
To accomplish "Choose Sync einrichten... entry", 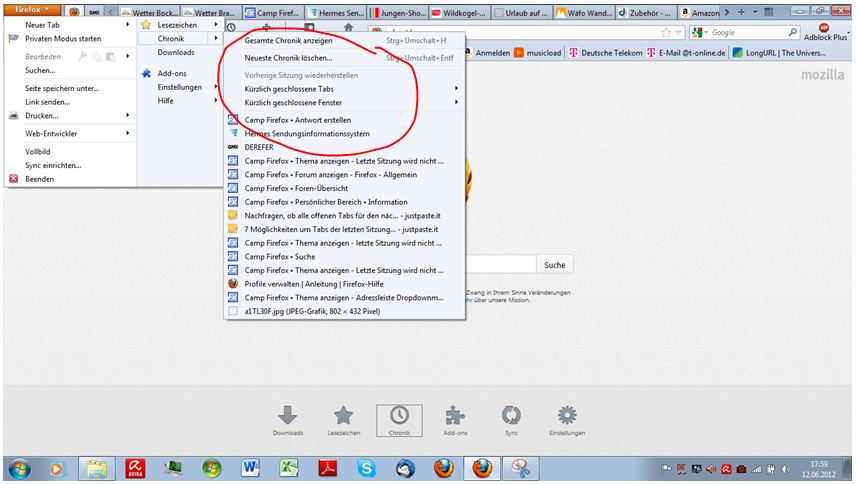I will [70, 165].
